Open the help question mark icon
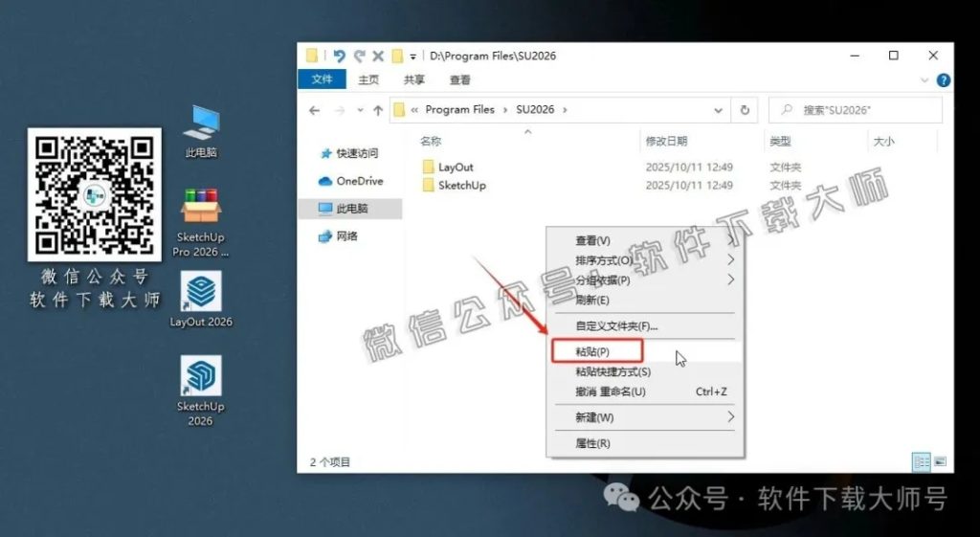Image resolution: width=980 pixels, height=537 pixels. pos(943,80)
